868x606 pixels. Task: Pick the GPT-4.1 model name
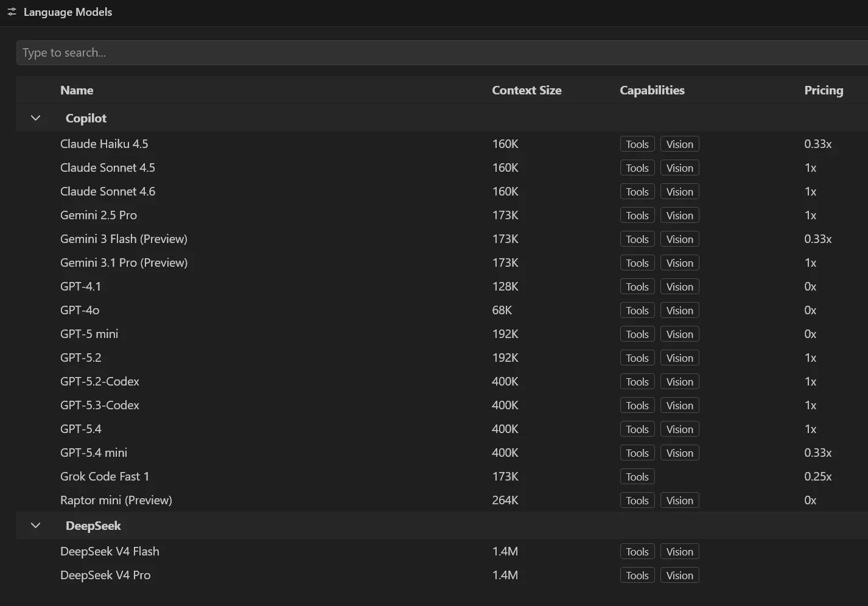81,286
